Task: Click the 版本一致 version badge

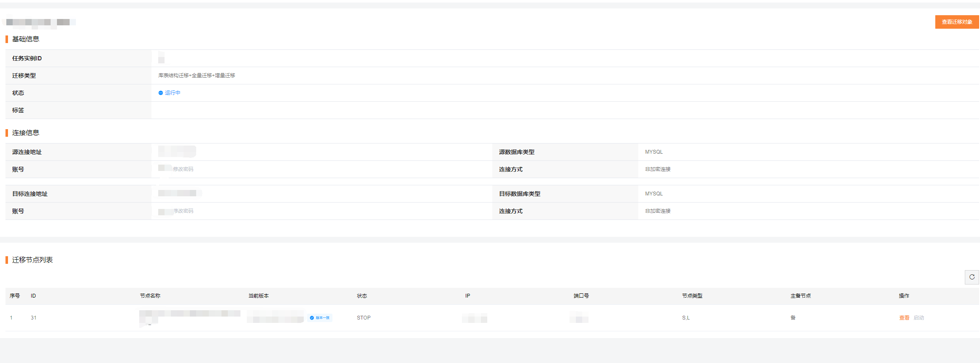Action: point(321,318)
